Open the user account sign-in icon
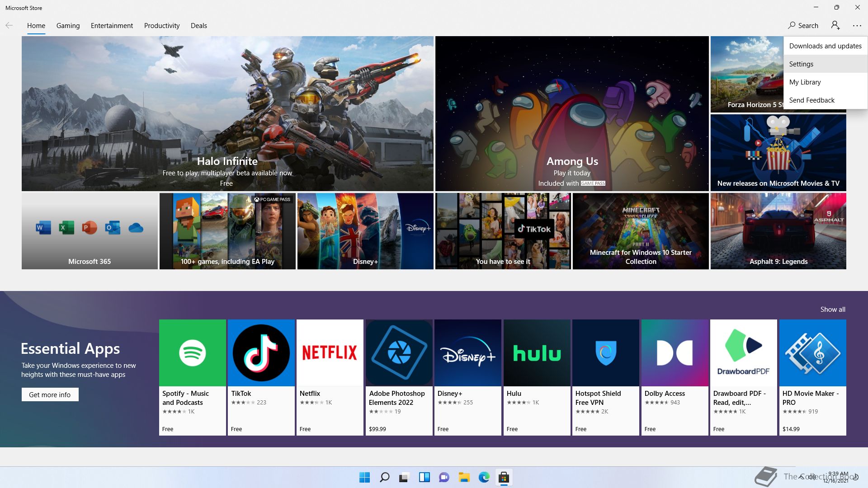Image resolution: width=868 pixels, height=488 pixels. [835, 25]
